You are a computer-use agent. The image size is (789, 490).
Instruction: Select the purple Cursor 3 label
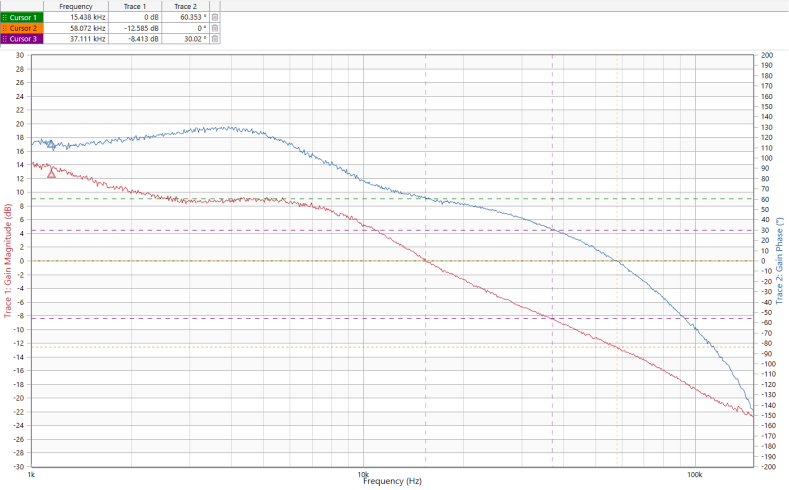tap(23, 39)
